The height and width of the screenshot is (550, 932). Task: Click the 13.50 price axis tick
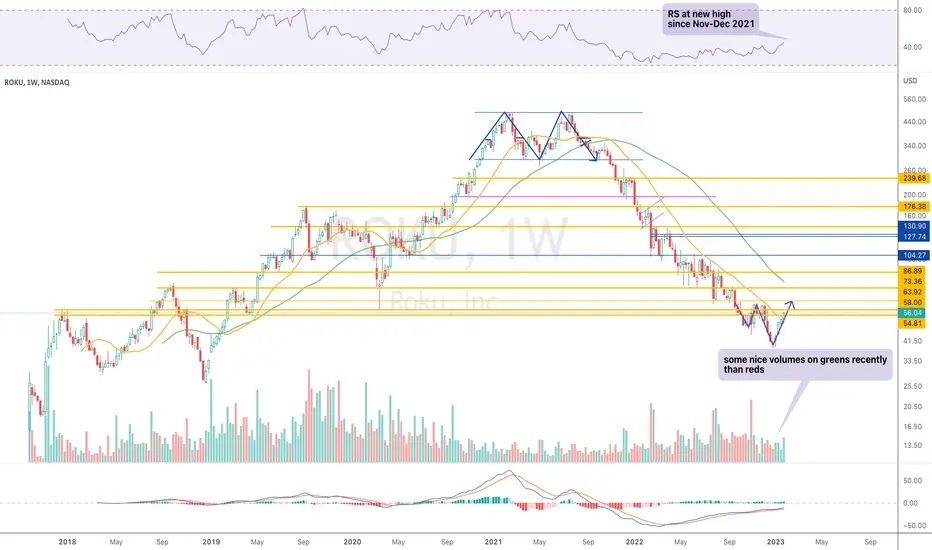tap(912, 445)
